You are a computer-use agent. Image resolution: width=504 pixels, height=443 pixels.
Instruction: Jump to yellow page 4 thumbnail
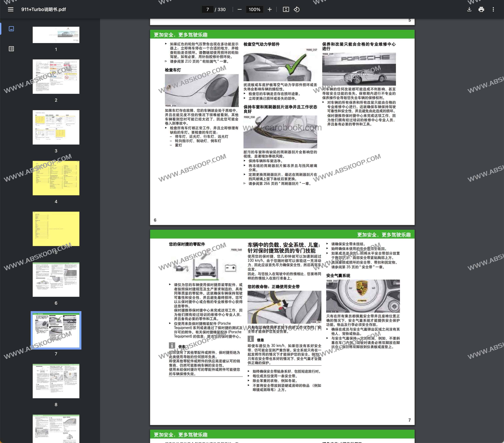[x=56, y=178]
